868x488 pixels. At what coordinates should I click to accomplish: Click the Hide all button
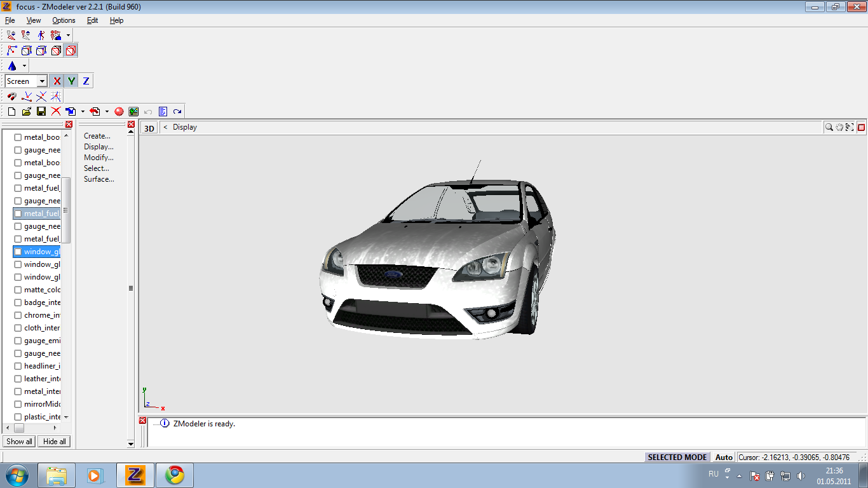(x=54, y=441)
